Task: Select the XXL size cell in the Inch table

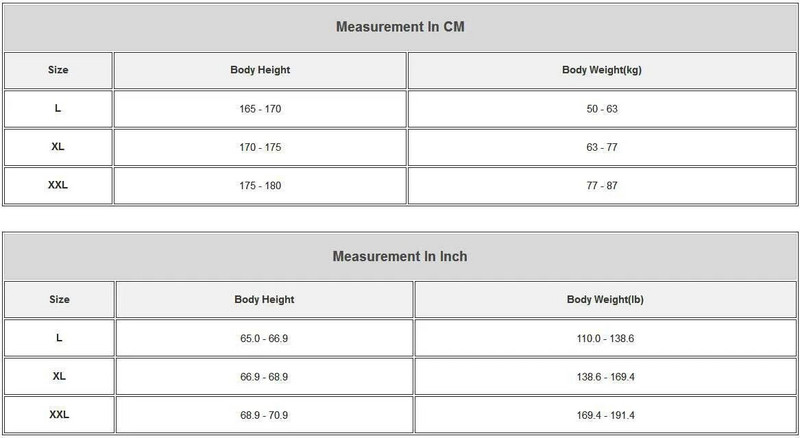Action: (x=58, y=415)
